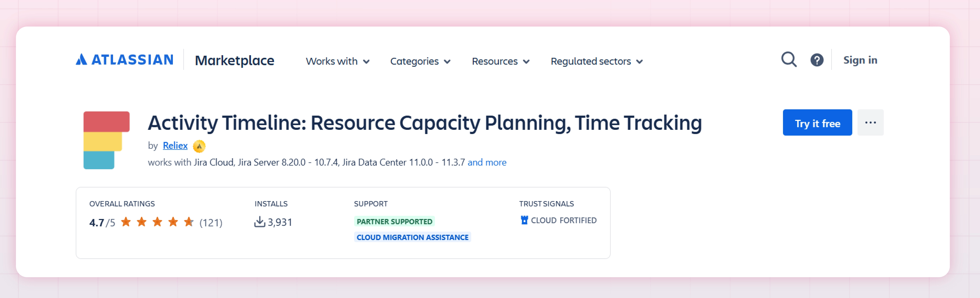Expand the Categories dropdown

coord(420,61)
